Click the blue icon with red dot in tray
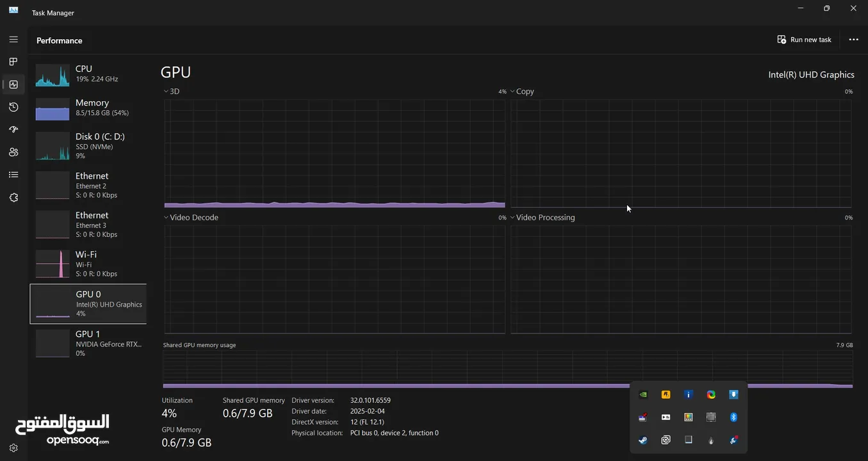 (x=734, y=441)
